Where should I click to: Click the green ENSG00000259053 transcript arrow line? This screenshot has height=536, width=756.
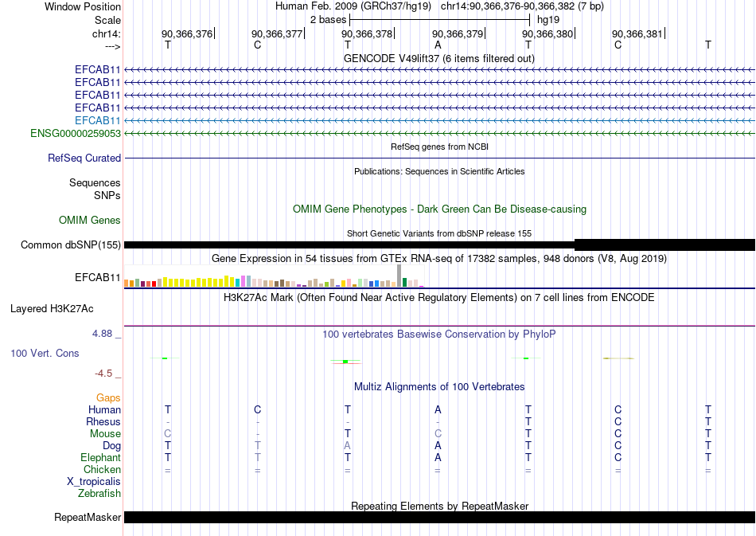439,133
